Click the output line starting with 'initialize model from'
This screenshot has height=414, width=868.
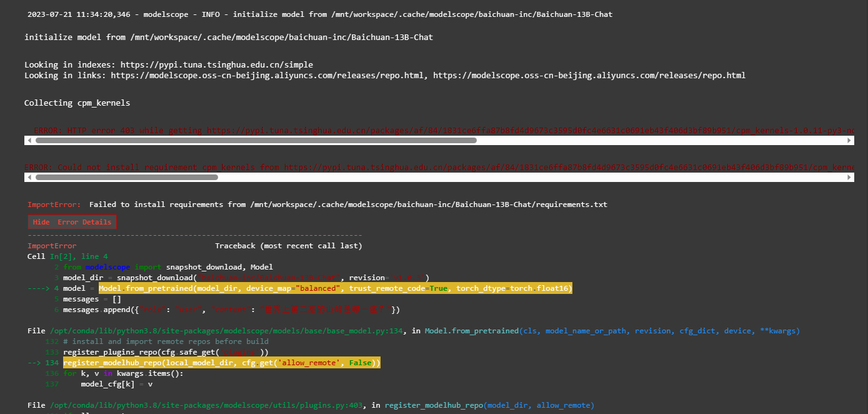click(x=229, y=38)
